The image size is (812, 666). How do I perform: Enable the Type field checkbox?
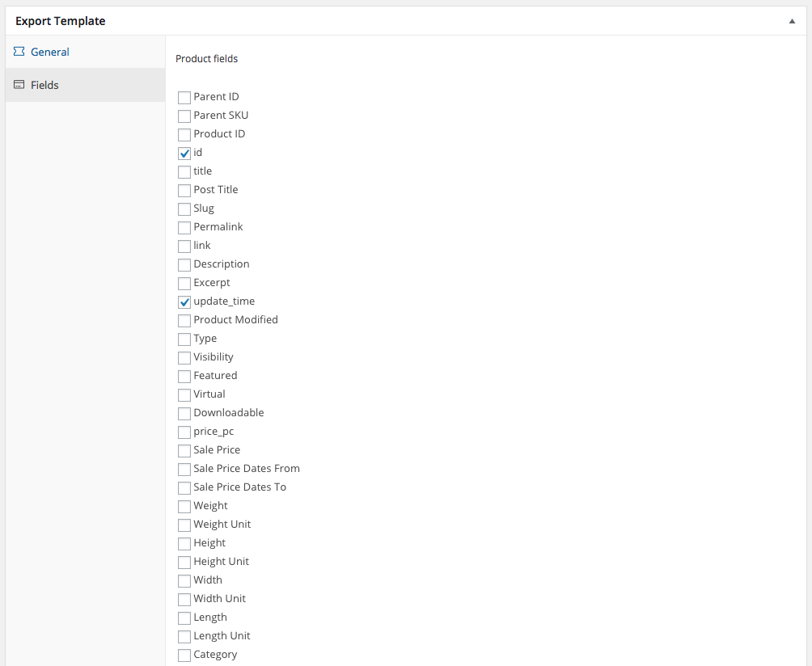click(x=184, y=339)
